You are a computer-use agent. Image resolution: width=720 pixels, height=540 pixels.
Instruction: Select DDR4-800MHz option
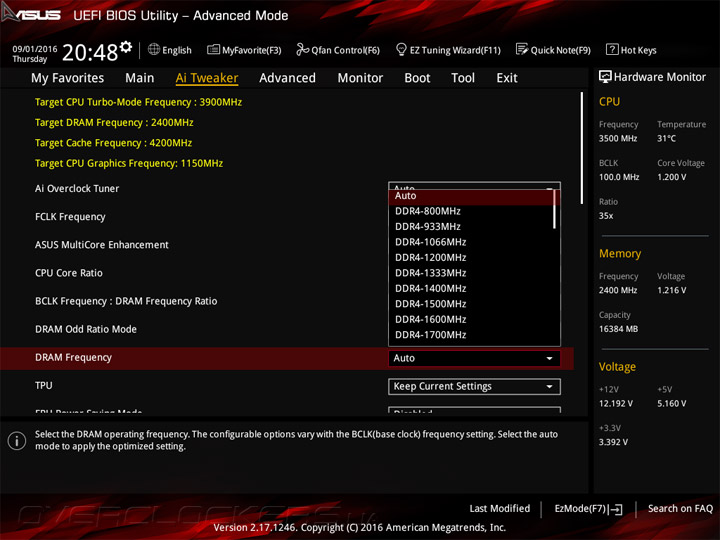click(472, 211)
